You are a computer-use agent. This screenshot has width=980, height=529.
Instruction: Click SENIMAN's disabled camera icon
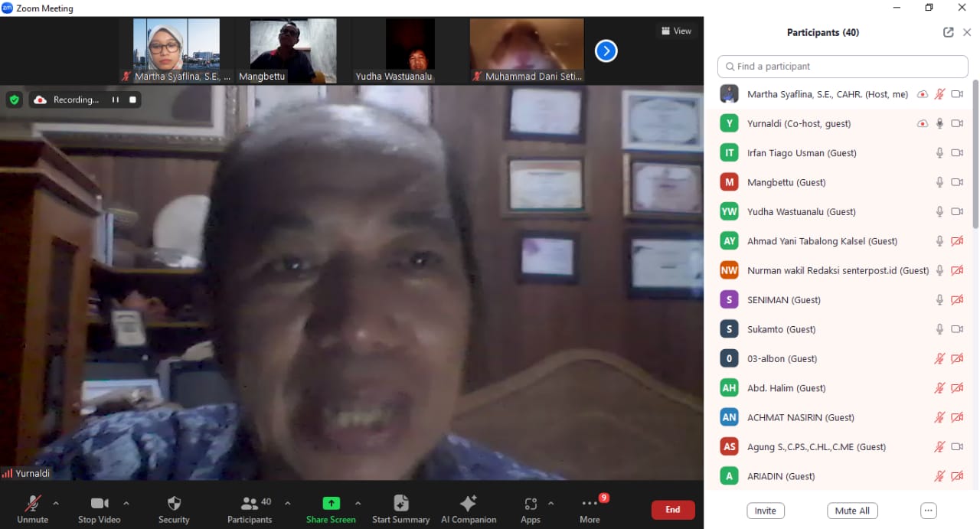pyautogui.click(x=957, y=300)
